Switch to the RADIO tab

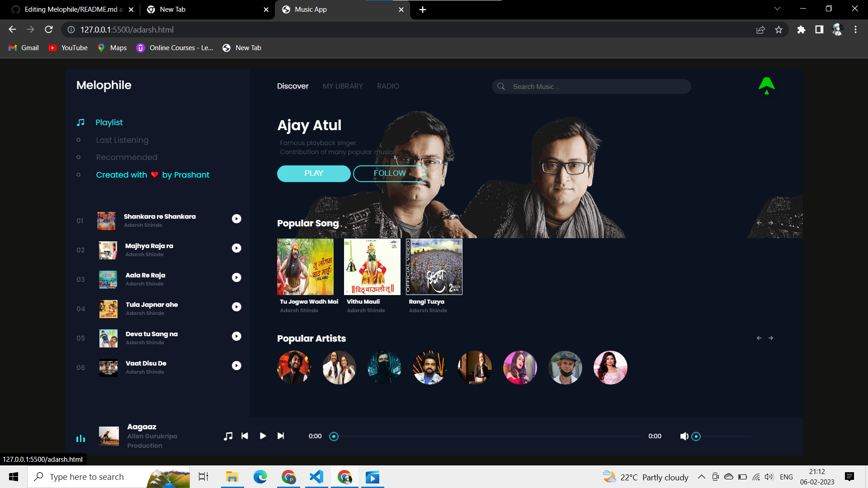click(x=388, y=86)
